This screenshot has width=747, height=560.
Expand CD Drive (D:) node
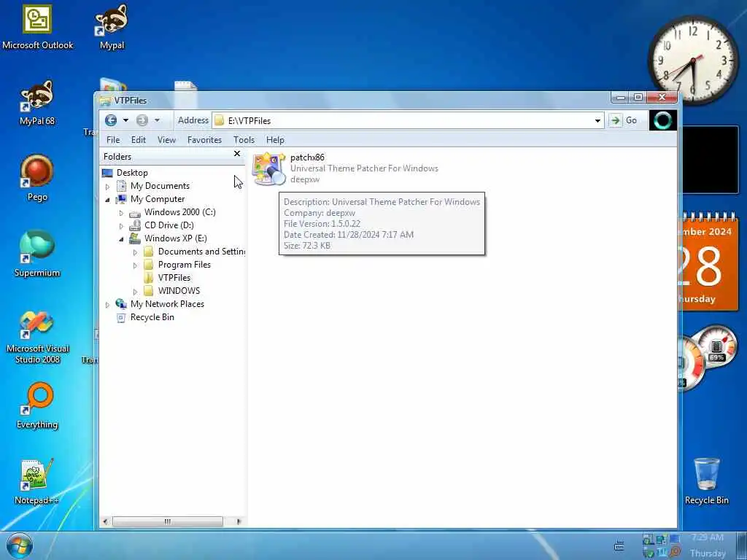(121, 226)
